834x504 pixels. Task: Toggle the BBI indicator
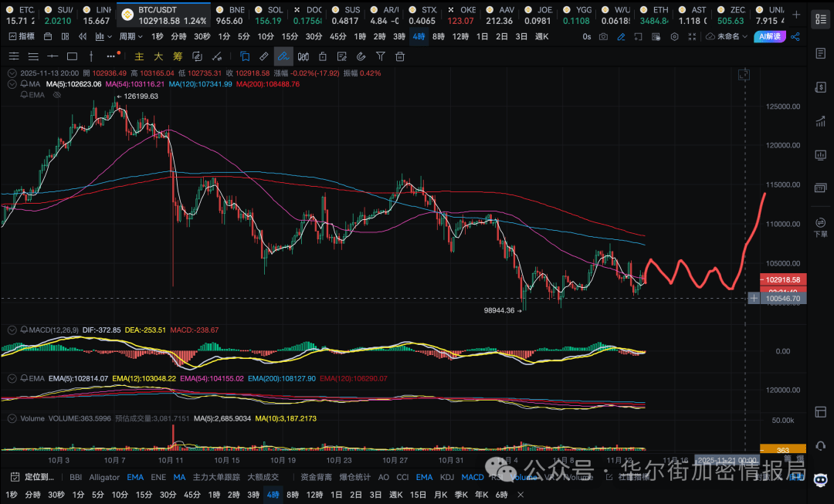[x=76, y=478]
